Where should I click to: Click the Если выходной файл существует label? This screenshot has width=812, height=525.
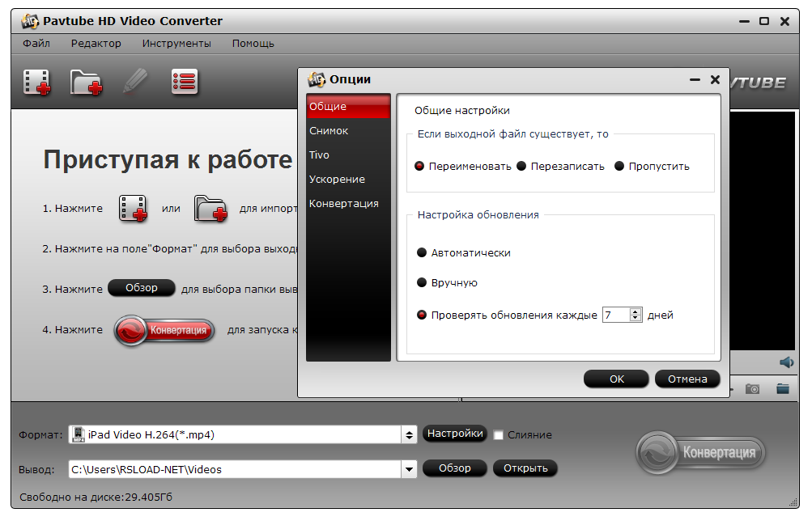(x=512, y=134)
